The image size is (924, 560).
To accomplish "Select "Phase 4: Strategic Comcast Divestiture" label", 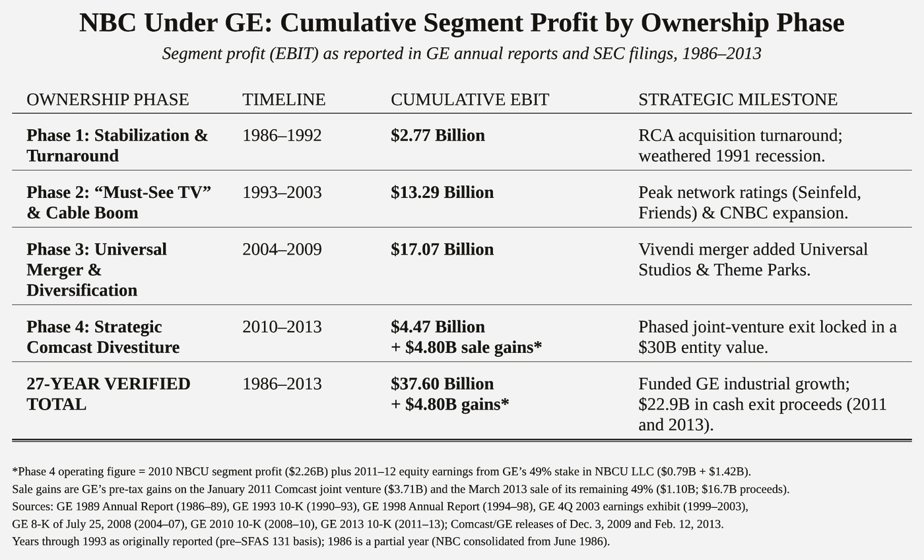I will pyautogui.click(x=103, y=337).
